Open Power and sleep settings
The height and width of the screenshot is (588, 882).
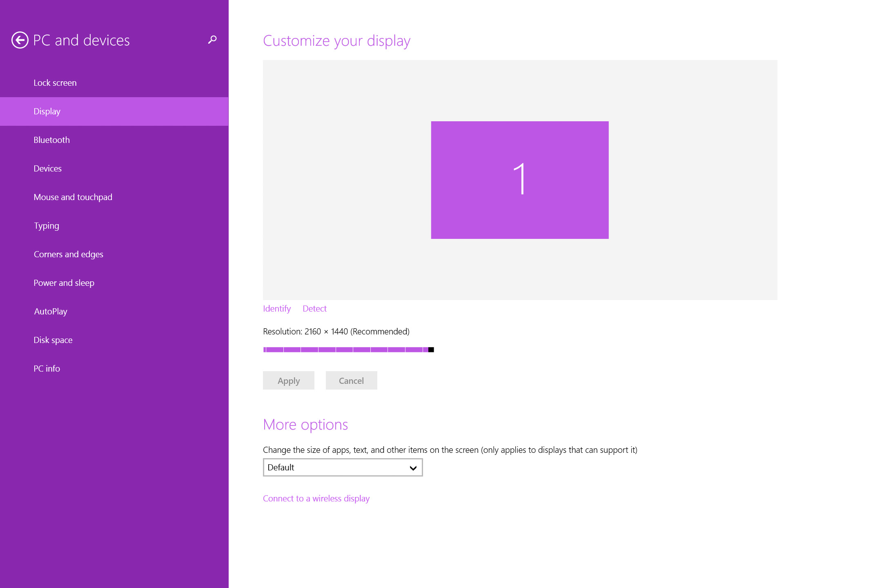tap(114, 283)
